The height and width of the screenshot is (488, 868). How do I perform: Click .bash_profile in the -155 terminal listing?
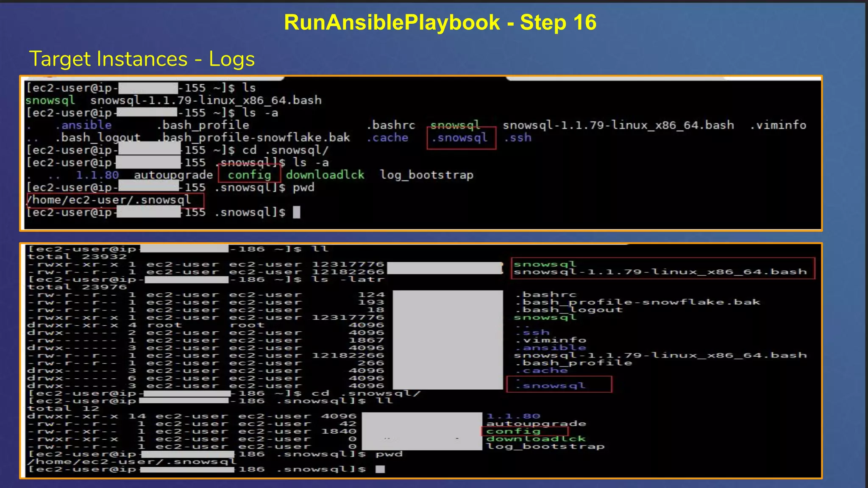coord(203,125)
